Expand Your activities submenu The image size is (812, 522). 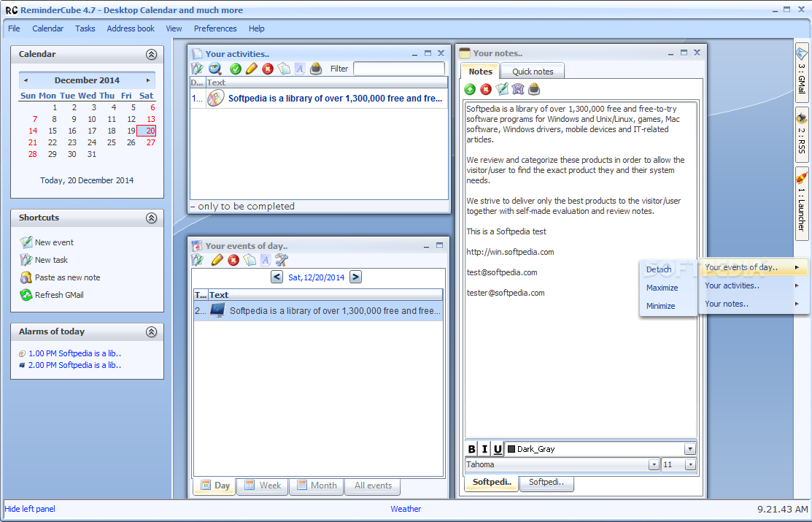pyautogui.click(x=754, y=285)
